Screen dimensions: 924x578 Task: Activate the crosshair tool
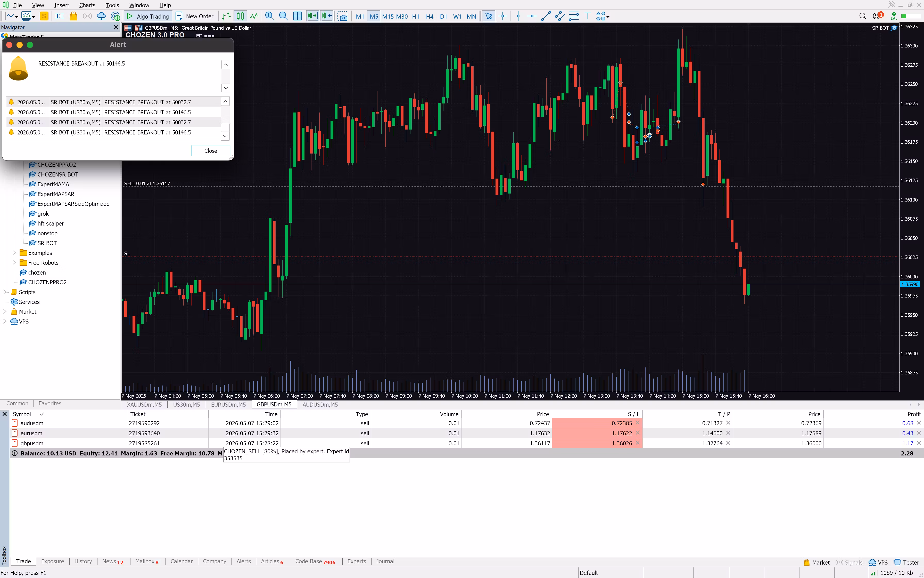[503, 16]
